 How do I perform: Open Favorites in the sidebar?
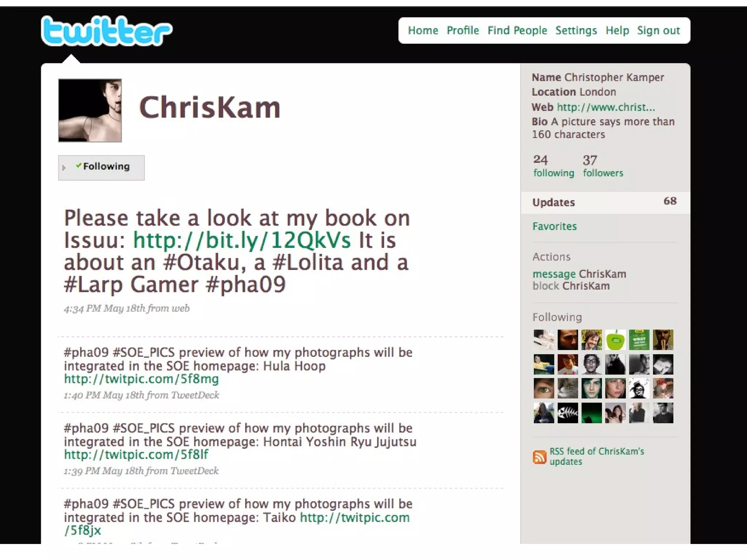coord(554,226)
